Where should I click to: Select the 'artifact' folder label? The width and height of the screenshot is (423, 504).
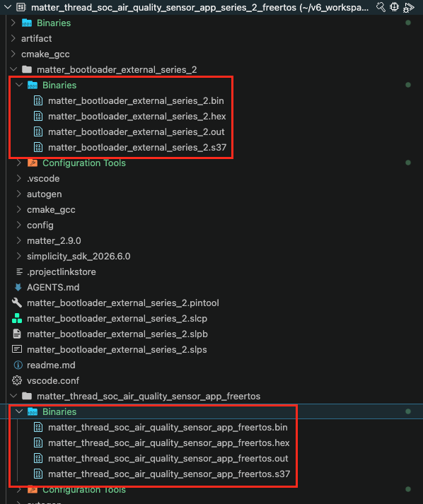[36, 39]
